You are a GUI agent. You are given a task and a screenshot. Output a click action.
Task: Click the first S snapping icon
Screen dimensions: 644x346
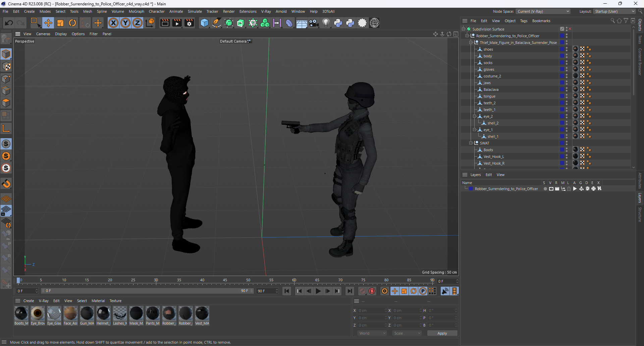(x=6, y=144)
